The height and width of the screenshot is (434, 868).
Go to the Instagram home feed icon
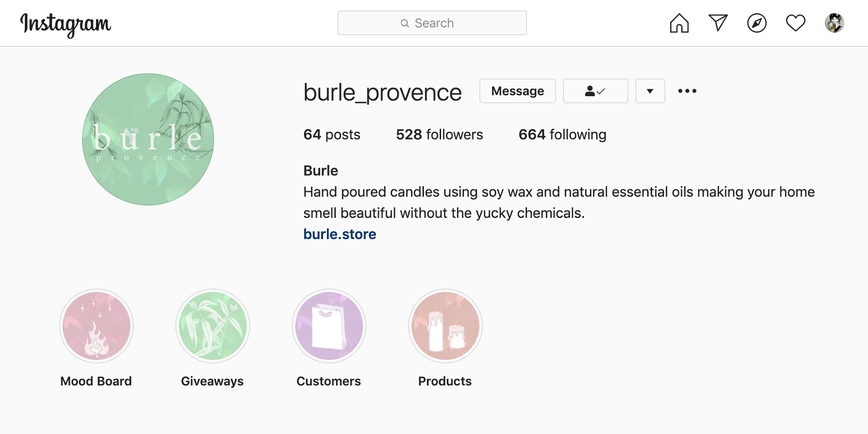(679, 23)
